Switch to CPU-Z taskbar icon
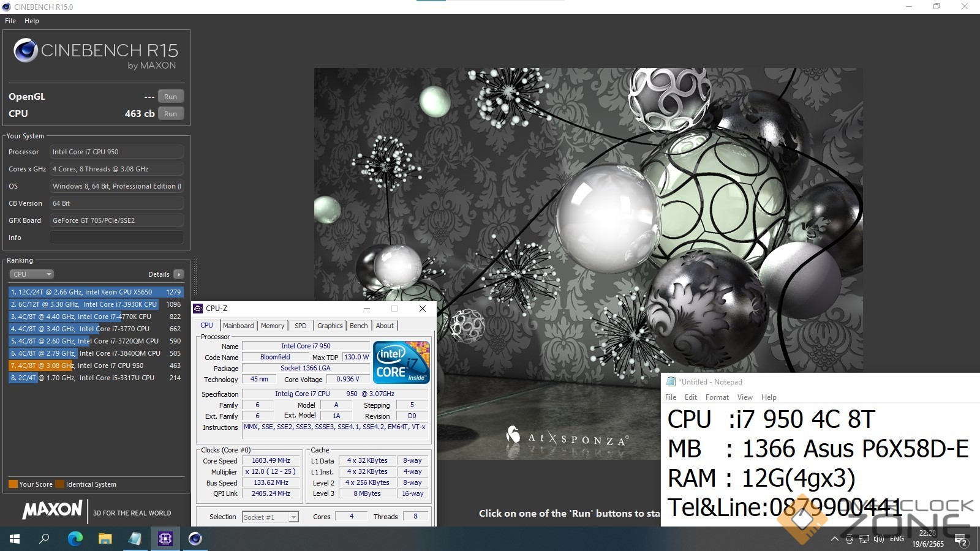The image size is (980, 551). tap(165, 539)
